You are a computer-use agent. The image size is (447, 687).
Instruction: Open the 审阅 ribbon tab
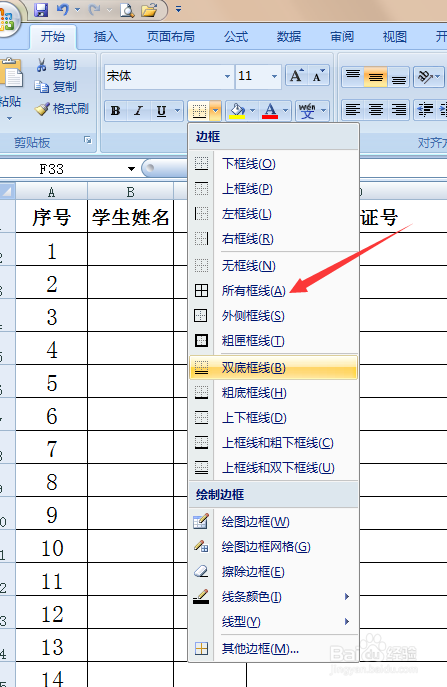(x=342, y=36)
